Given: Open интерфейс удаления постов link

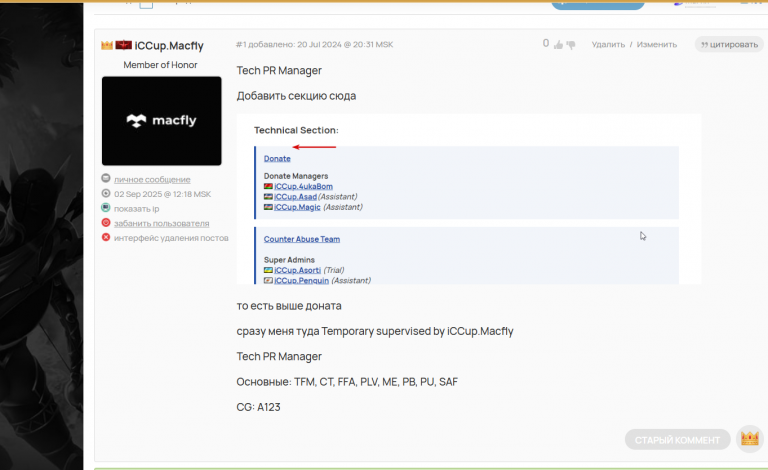Looking at the screenshot, I should click(x=171, y=238).
